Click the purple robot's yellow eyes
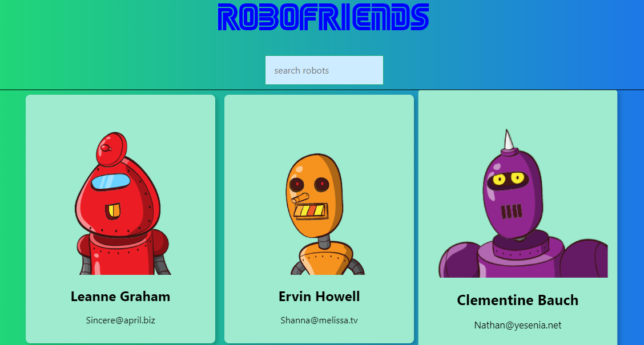 pyautogui.click(x=508, y=179)
